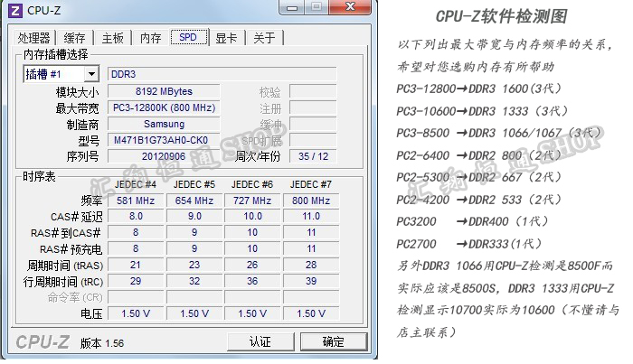The image size is (633, 364).
Task: Click the empty 注册 field
Action: click(x=313, y=107)
